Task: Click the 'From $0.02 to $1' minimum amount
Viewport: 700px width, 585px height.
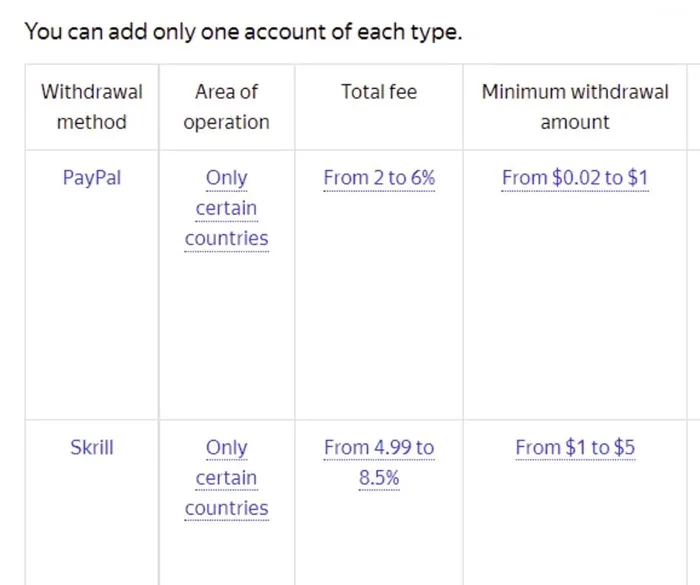Action: coord(575,178)
